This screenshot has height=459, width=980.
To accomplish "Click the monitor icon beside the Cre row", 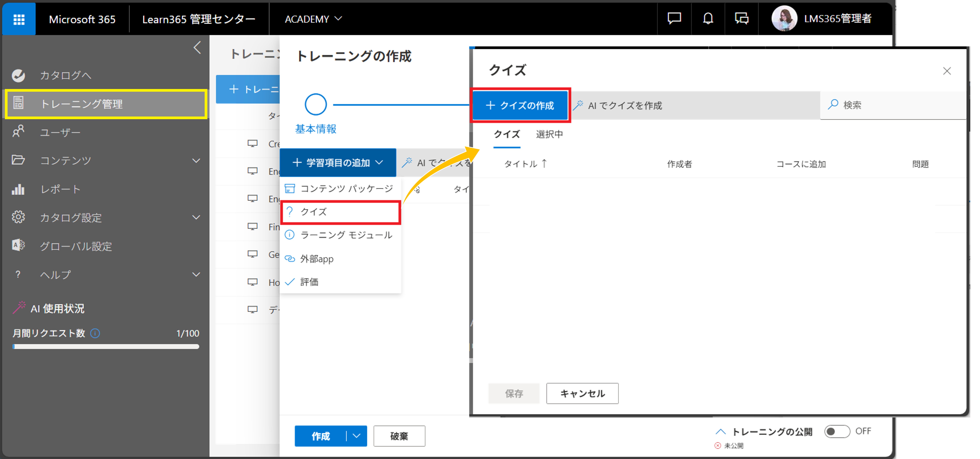I will (253, 144).
